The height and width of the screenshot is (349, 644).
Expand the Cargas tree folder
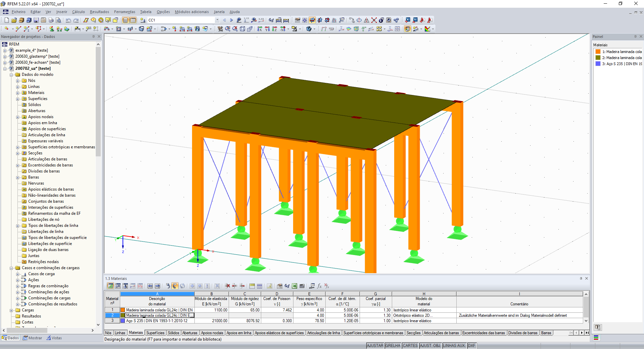(x=11, y=310)
